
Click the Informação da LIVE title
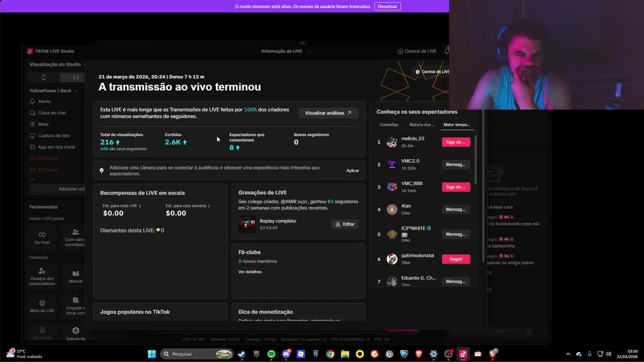[282, 51]
